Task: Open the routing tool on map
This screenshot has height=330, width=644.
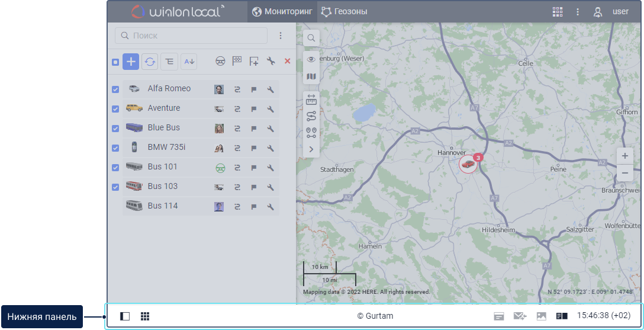Action: pos(311,116)
